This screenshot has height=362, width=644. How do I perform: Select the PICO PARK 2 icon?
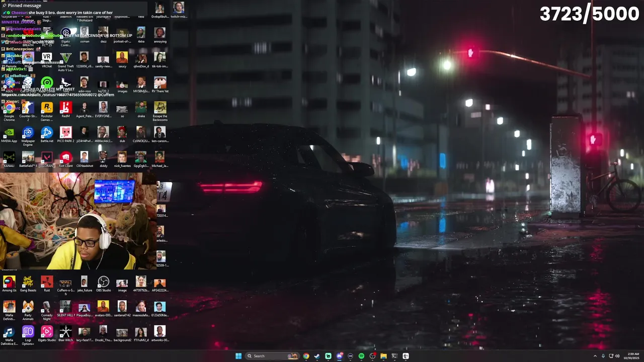coord(65,135)
